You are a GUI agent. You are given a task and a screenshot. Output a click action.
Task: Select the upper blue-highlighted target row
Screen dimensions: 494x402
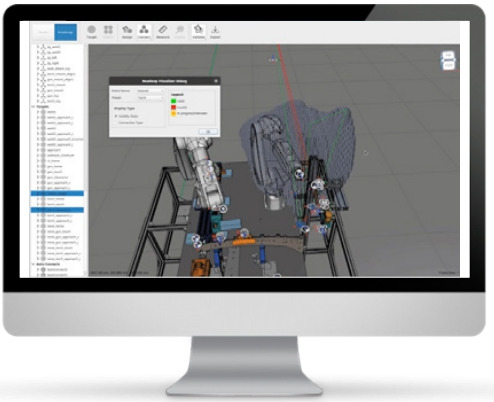point(57,193)
